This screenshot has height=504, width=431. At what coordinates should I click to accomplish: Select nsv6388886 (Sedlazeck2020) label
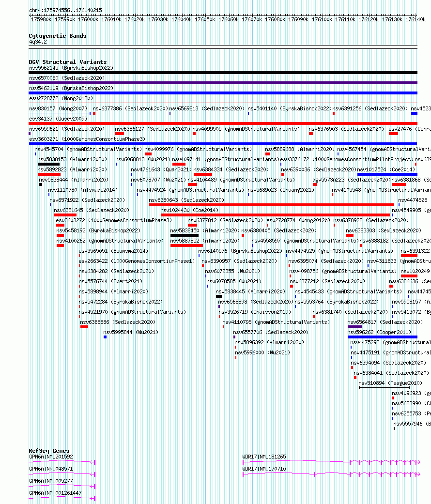(118, 322)
